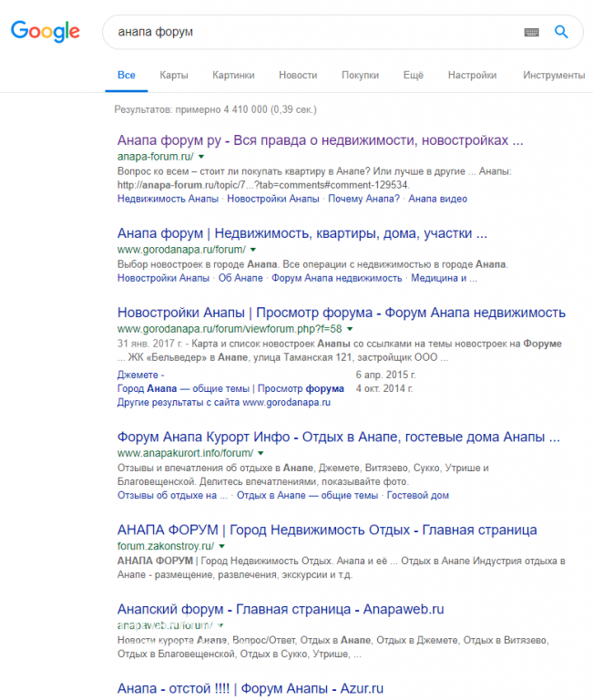The image size is (593, 700).
Task: Open sitelink 'Медицина и ...'
Action: (x=444, y=278)
